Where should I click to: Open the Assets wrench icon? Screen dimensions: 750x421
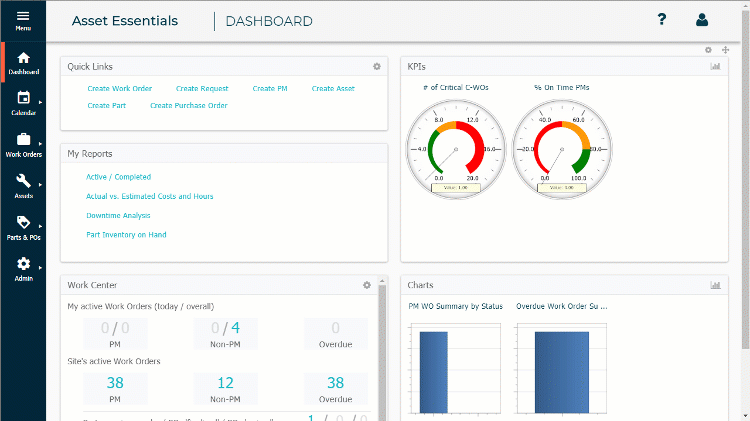point(23,181)
